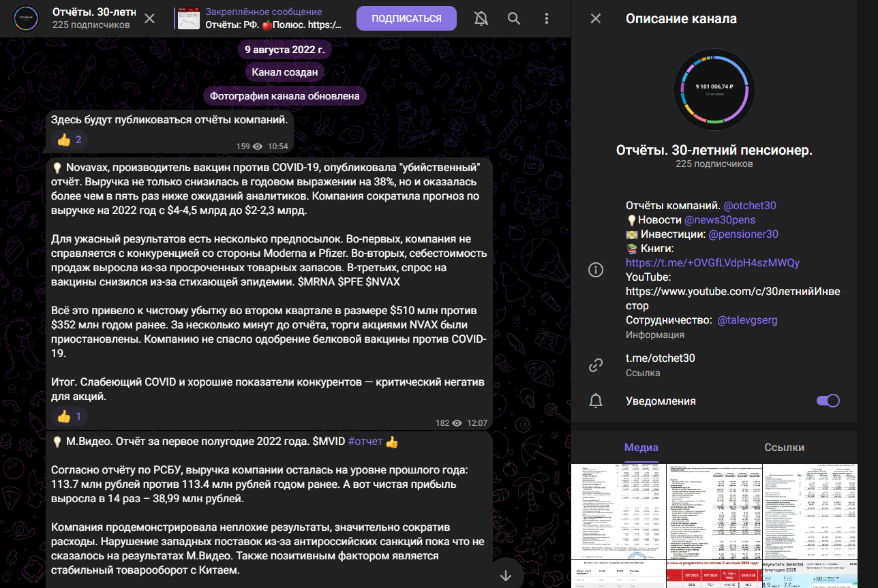The image size is (878, 588).
Task: Click the scroll-to-bottom arrow button
Action: (506, 576)
